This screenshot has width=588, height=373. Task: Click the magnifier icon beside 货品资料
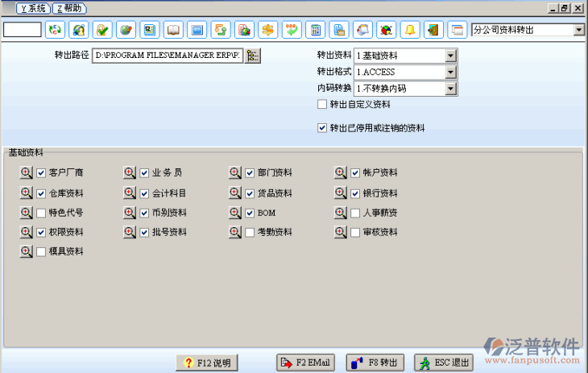coord(235,193)
